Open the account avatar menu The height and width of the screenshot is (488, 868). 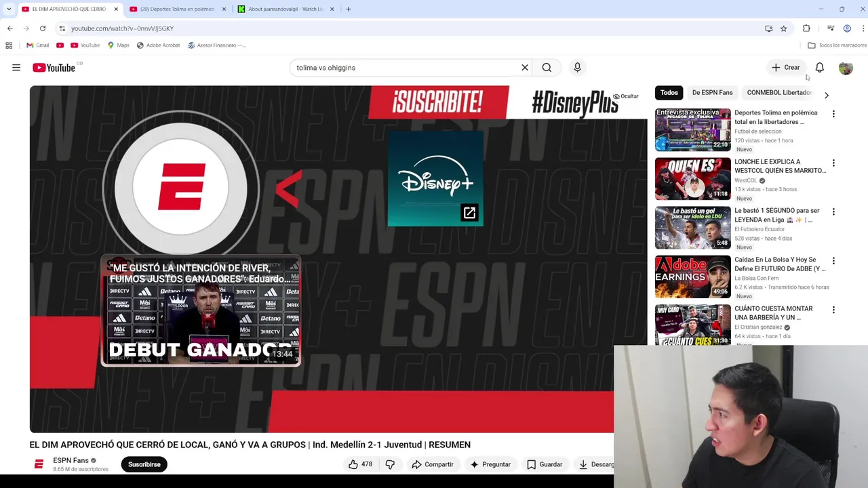click(846, 68)
